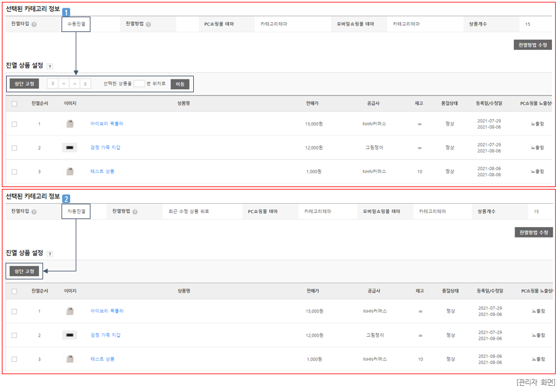Open 아이보리 목폴라 link in 자동진열 table
The width and height of the screenshot is (560, 392).
tap(107, 311)
